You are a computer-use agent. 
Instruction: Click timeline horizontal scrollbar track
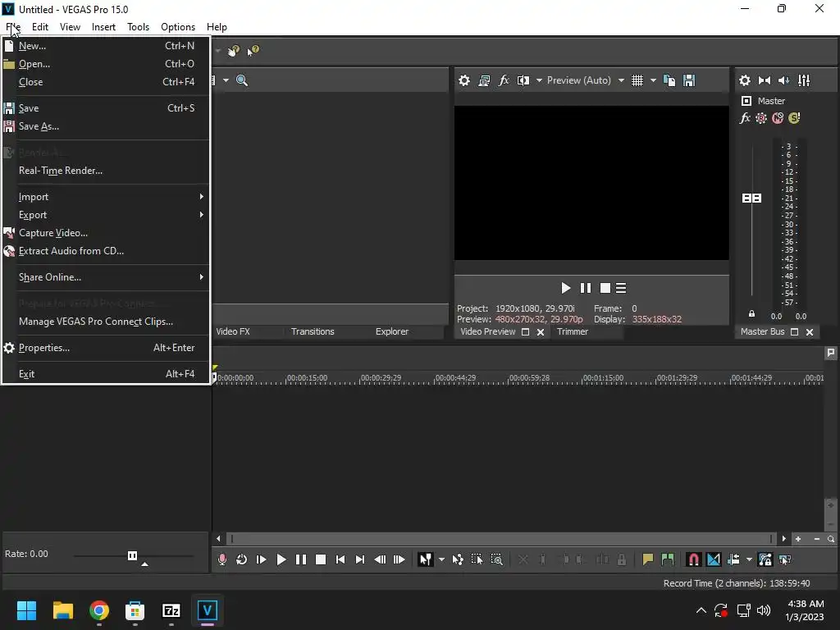coord(501,539)
